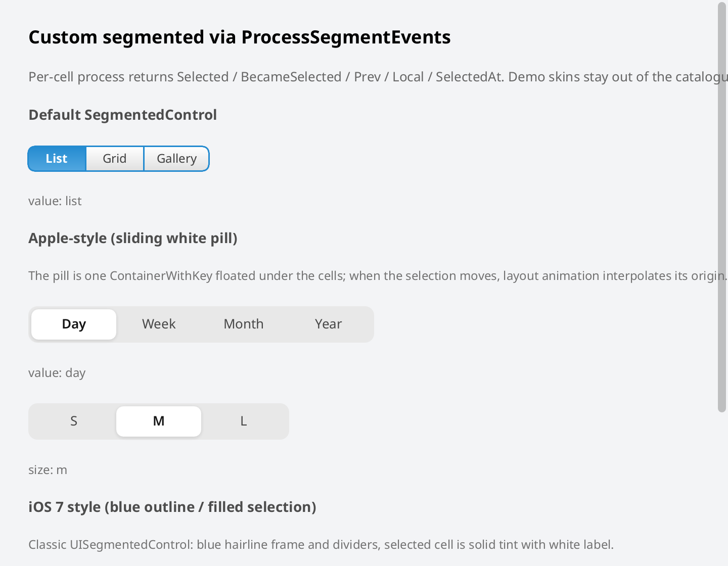The height and width of the screenshot is (566, 728).
Task: Choose the Gallery segment
Action: tap(176, 159)
